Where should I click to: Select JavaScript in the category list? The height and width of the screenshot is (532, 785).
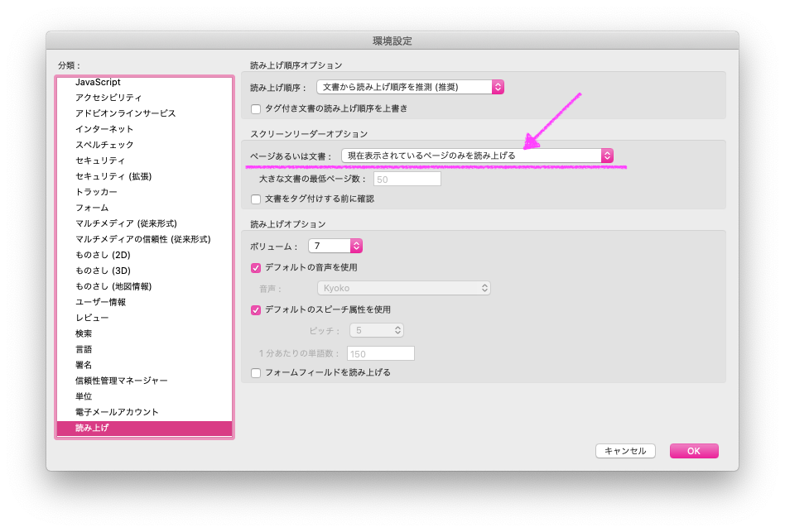point(144,83)
